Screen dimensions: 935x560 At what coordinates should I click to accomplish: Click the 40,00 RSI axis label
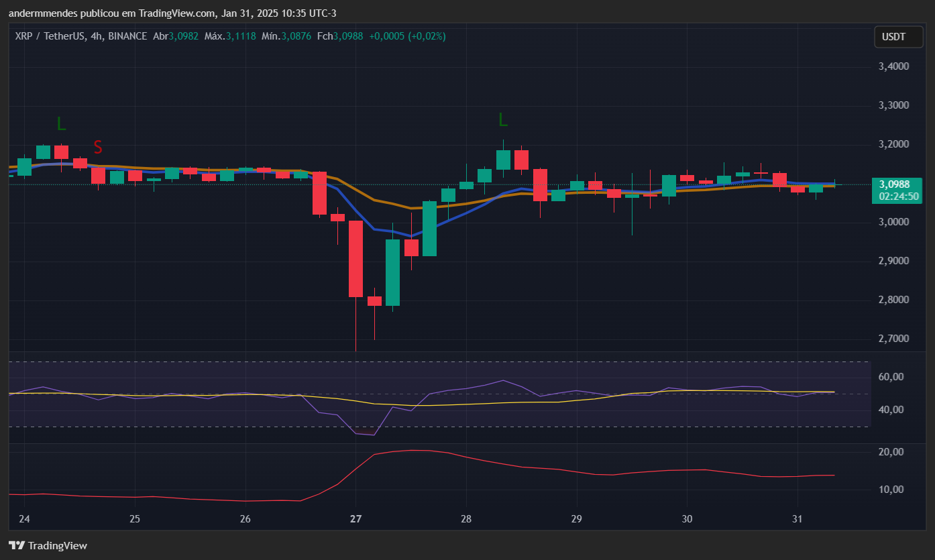coord(890,410)
